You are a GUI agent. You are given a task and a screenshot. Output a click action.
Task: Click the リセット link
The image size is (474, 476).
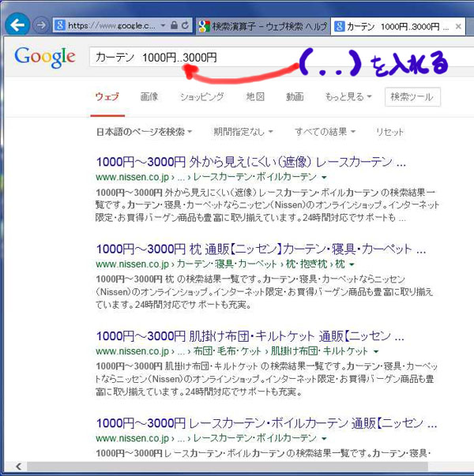click(x=389, y=132)
